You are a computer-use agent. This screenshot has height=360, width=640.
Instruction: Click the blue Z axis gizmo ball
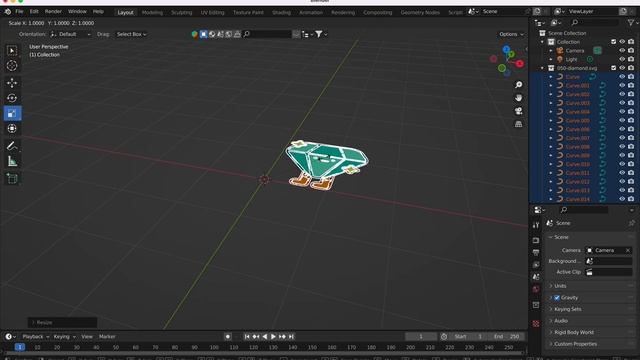[506, 49]
